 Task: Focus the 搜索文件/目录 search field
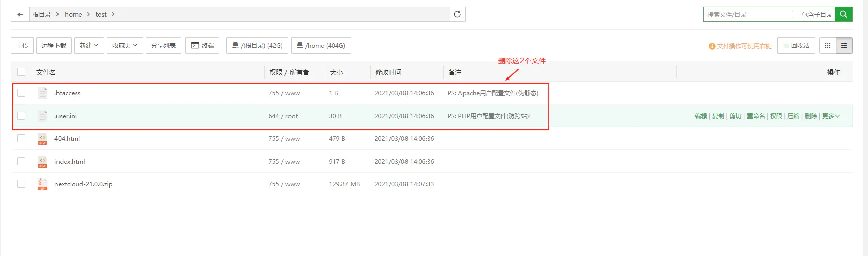coord(746,14)
